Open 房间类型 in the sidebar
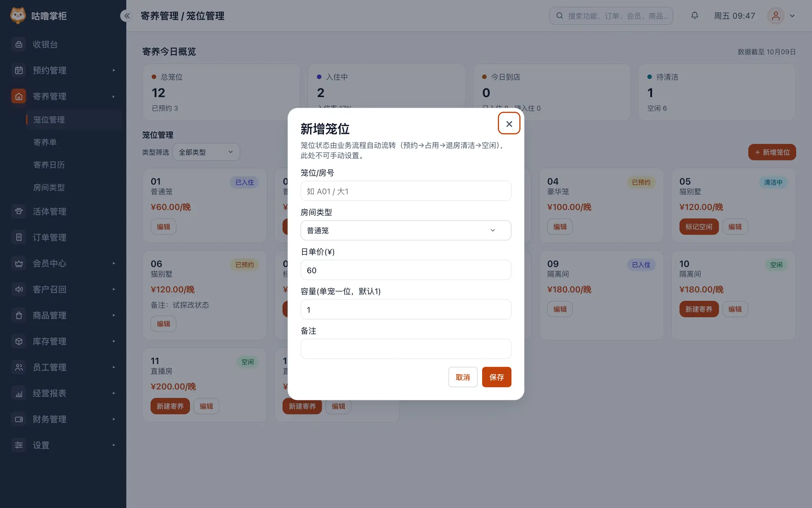Image resolution: width=812 pixels, height=508 pixels. coord(49,187)
